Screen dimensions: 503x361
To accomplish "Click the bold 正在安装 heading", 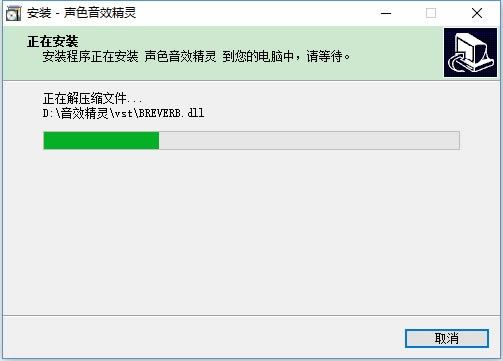I will click(x=53, y=41).
